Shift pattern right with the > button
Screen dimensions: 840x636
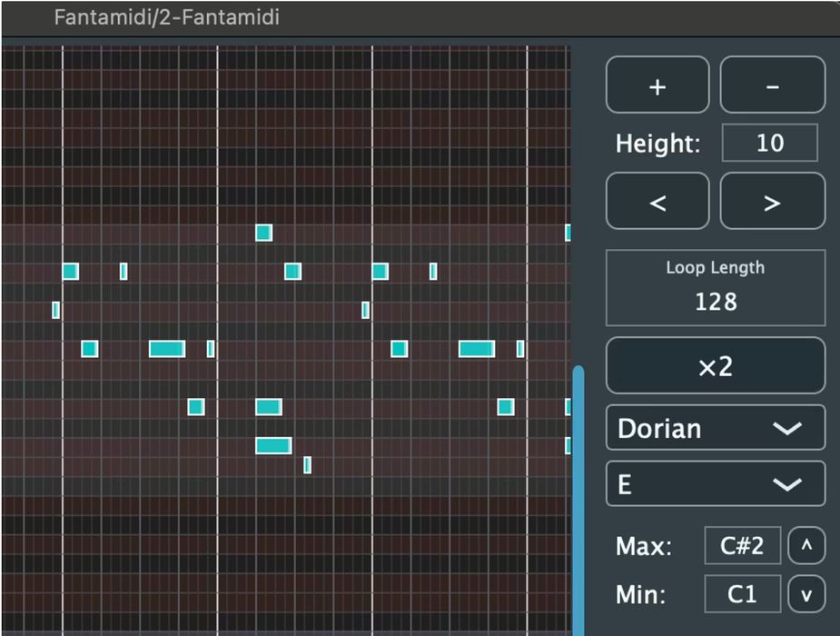pos(772,202)
